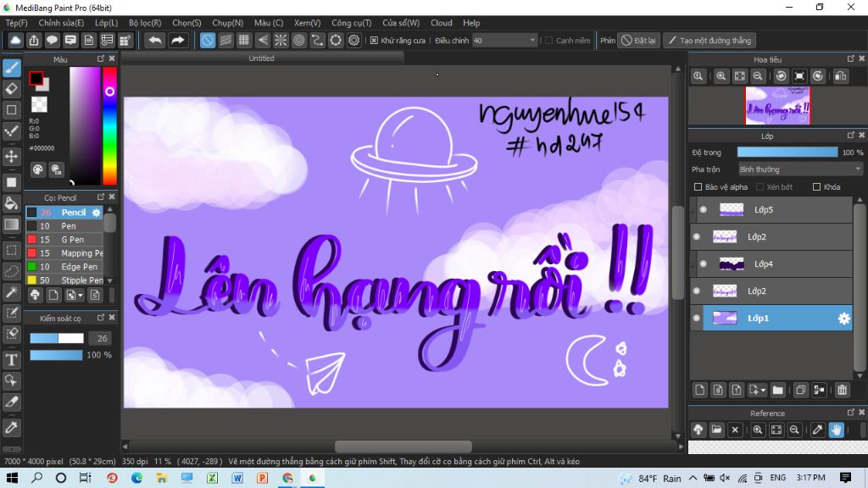Open the Bộ lọc(R) menu
This screenshot has width=868, height=488.
tap(145, 23)
